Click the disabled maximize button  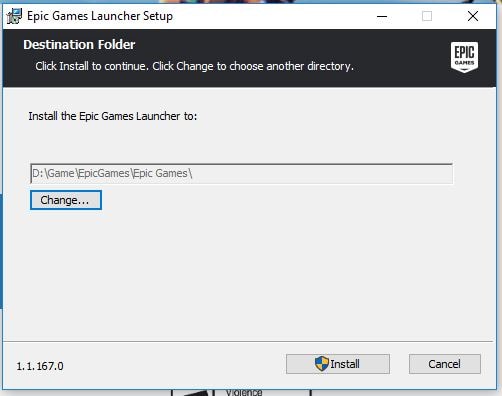click(x=427, y=16)
